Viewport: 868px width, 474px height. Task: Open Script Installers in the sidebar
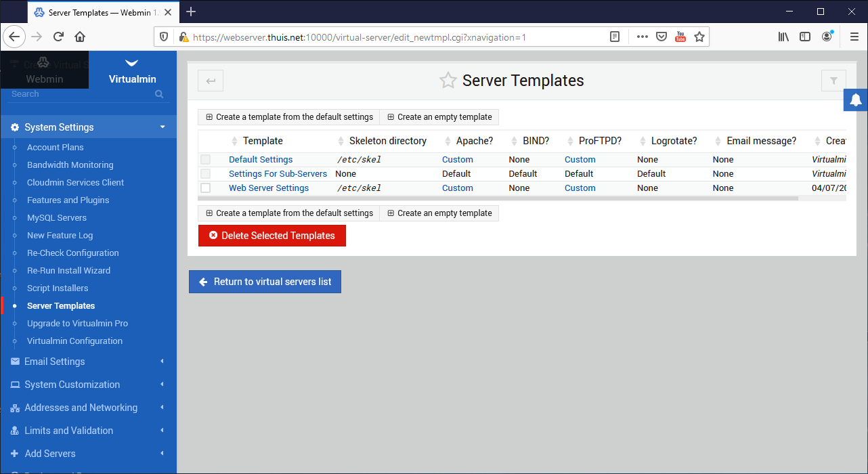58,288
